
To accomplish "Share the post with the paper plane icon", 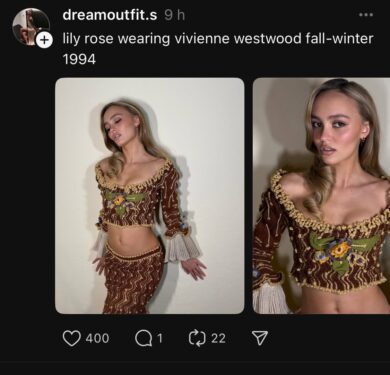I will (259, 338).
